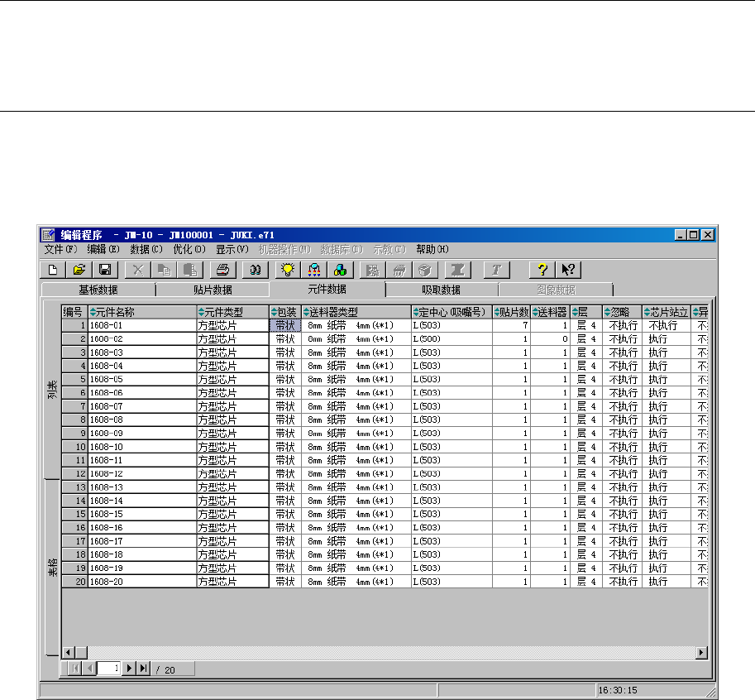Image resolution: width=755 pixels, height=700 pixels.
Task: Click the Paste toolbar icon
Action: click(190, 270)
